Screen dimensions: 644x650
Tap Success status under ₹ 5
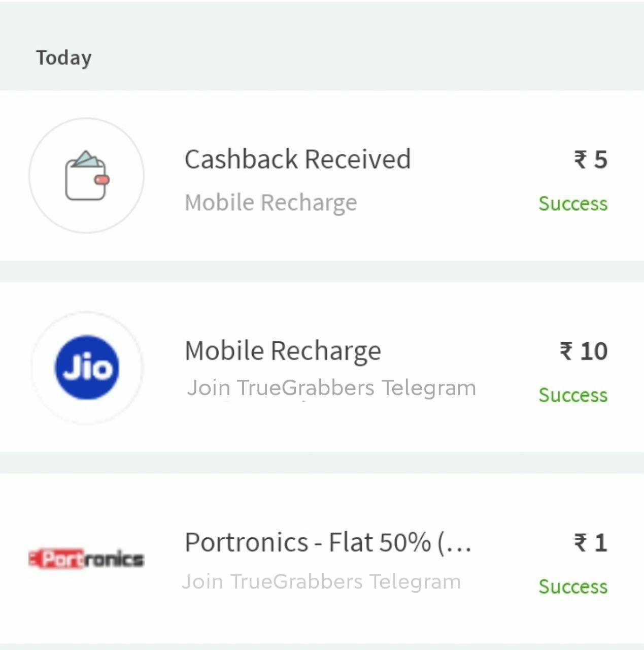573,204
